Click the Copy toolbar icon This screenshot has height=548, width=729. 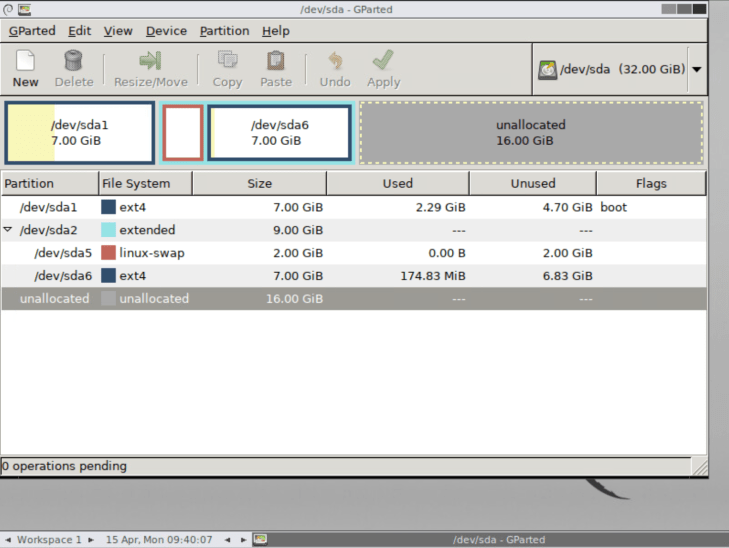click(227, 60)
